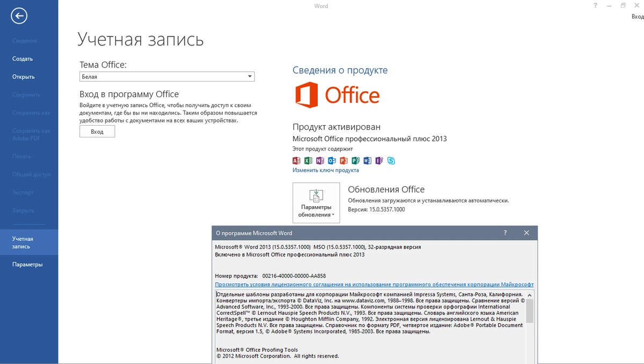Click inside the credits text box
The image size is (644, 364).
[370, 326]
